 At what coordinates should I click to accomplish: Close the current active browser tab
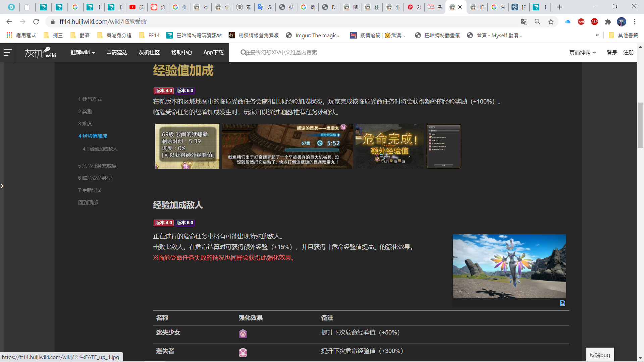(x=460, y=7)
